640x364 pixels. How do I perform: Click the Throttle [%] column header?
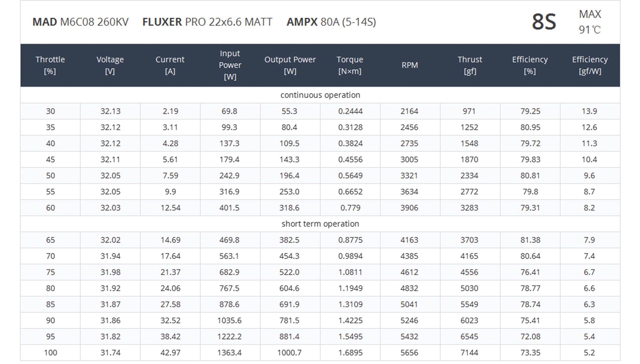pos(50,65)
